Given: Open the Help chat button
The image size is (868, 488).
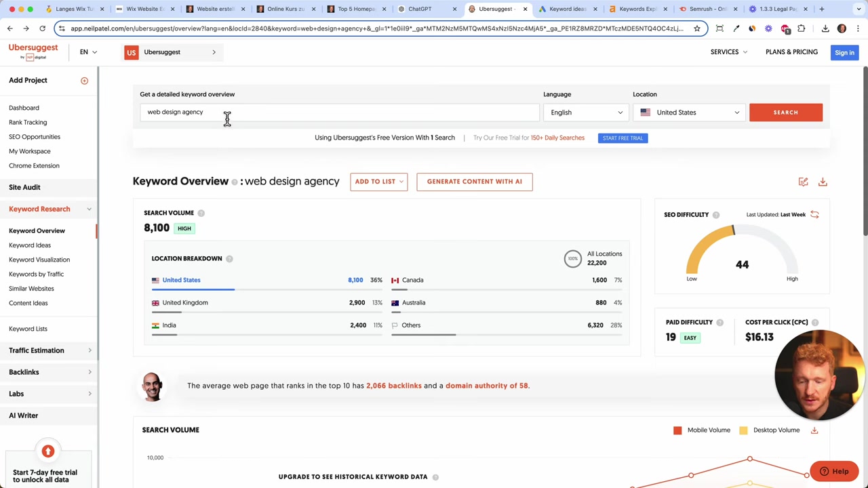Looking at the screenshot, I should click(834, 472).
